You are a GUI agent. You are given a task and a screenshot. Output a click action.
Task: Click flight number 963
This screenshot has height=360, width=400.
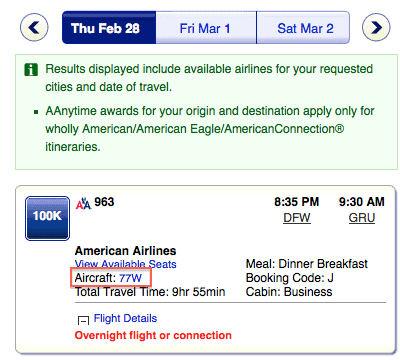tap(104, 202)
